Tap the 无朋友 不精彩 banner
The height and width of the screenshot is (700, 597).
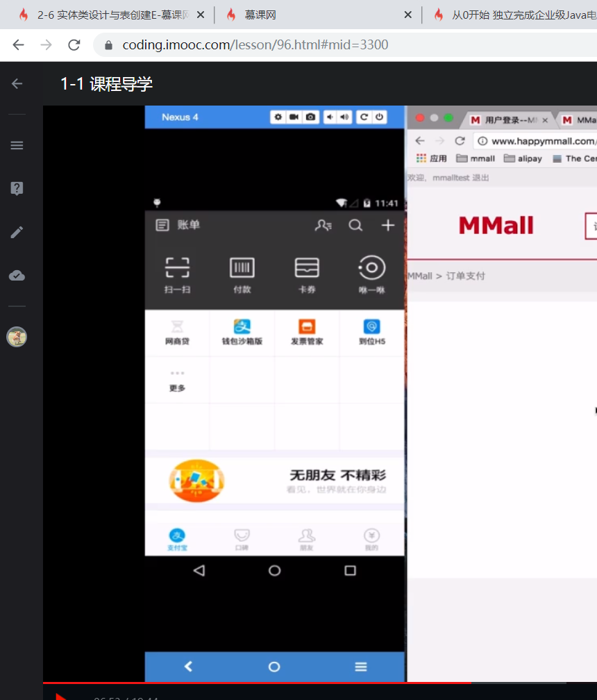coord(275,481)
